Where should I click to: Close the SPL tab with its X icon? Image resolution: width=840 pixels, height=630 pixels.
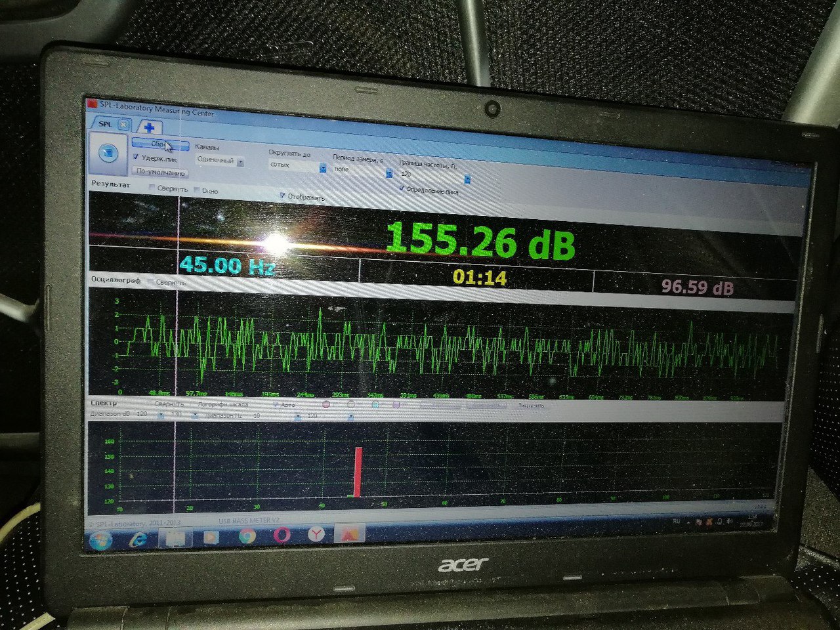[x=123, y=125]
